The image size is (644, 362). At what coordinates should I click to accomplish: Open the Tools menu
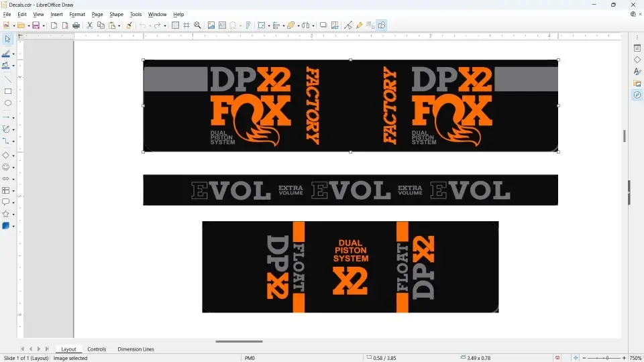click(136, 14)
